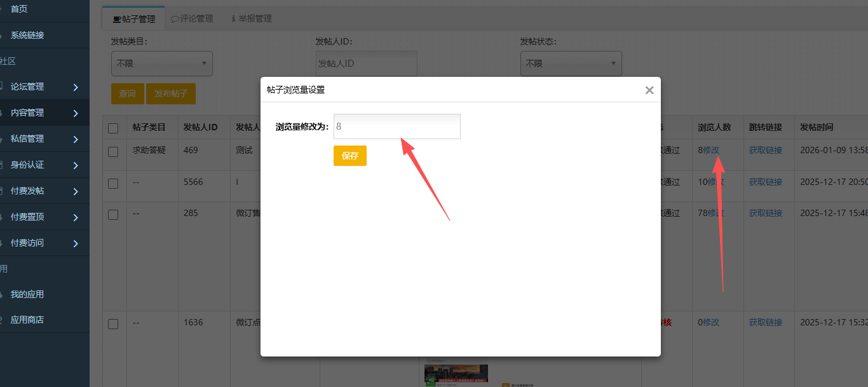The width and height of the screenshot is (868, 387).
Task: Toggle the select-all checkbox in table header
Action: 113,128
